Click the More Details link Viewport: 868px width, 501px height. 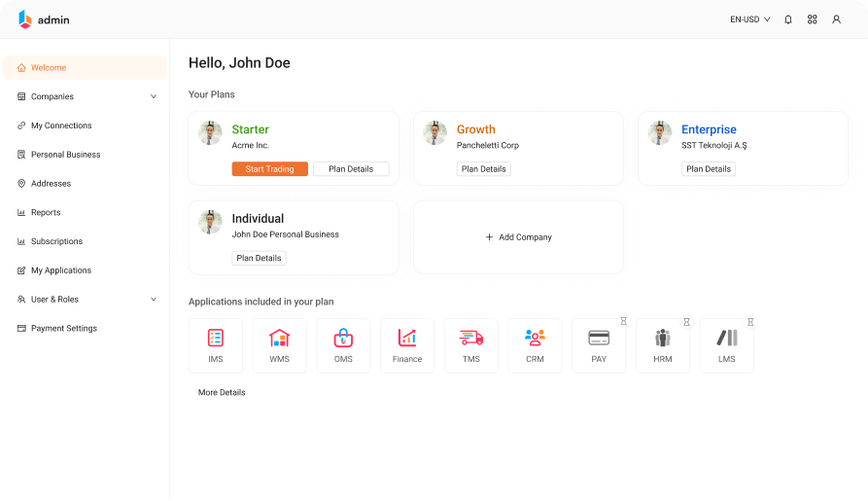(222, 392)
